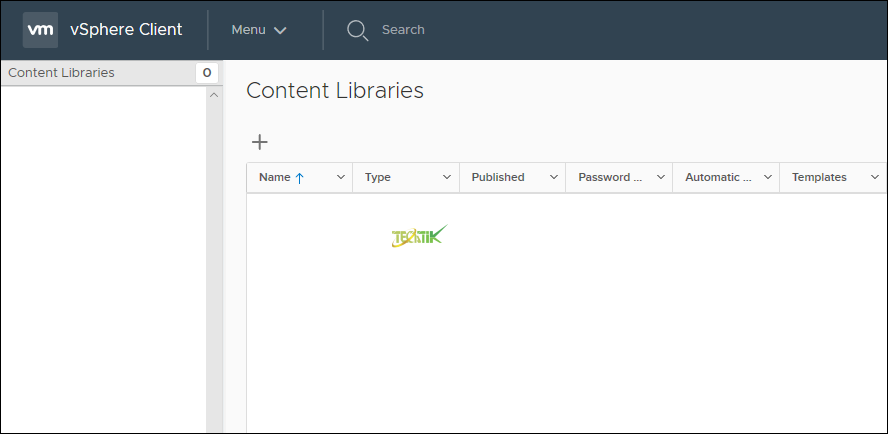The width and height of the screenshot is (888, 434).
Task: Add a new content library with plus icon
Action: [259, 142]
